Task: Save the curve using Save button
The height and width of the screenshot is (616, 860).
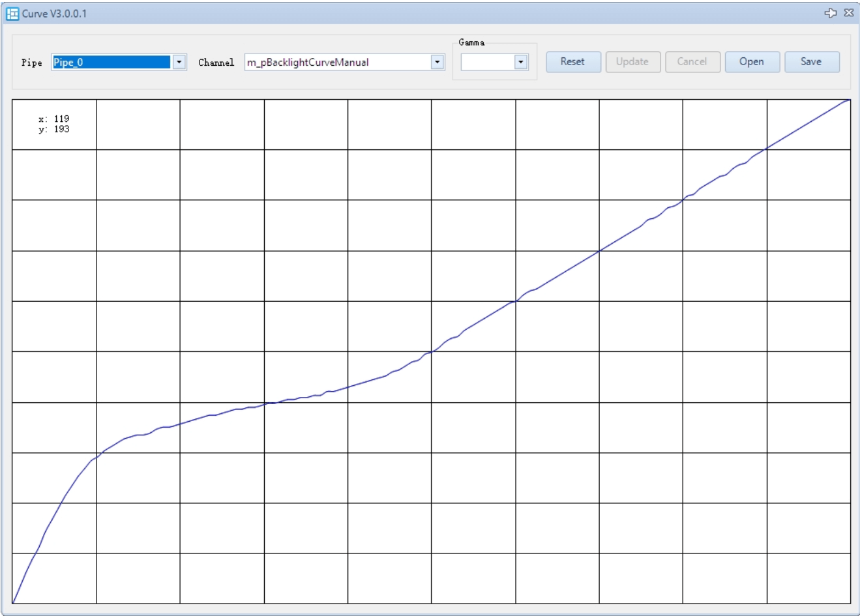Action: point(811,62)
